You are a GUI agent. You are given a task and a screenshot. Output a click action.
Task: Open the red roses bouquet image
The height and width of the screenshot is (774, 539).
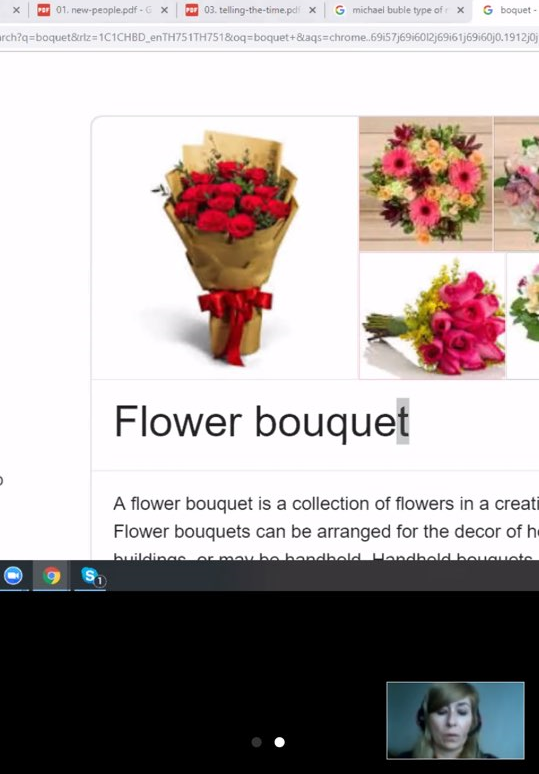point(225,248)
